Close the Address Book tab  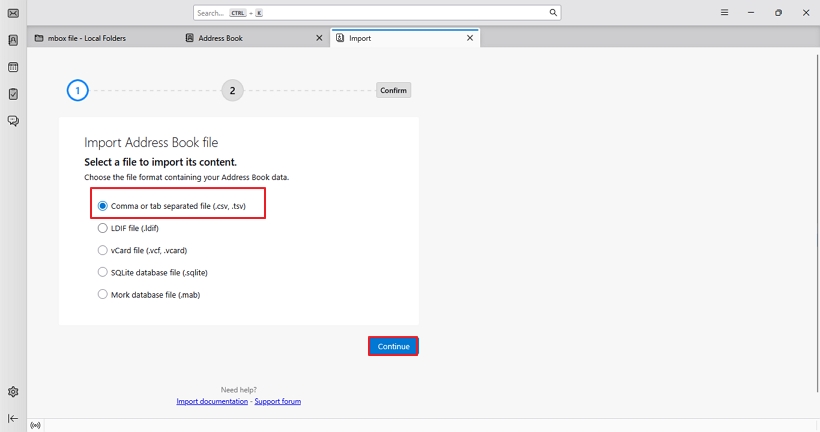tap(319, 38)
